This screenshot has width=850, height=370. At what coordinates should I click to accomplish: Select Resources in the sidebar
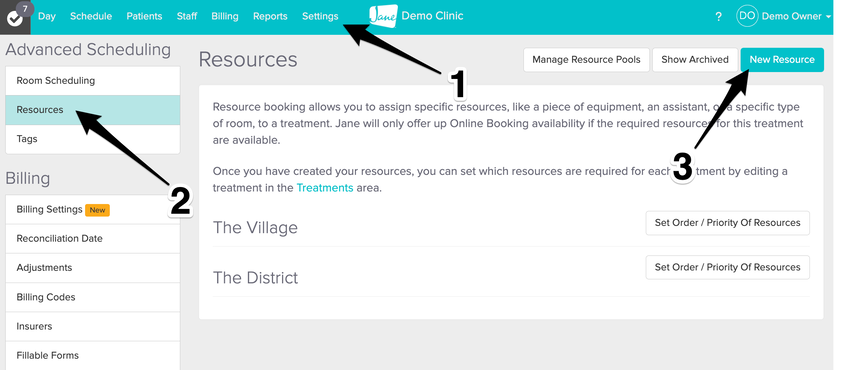(x=93, y=110)
